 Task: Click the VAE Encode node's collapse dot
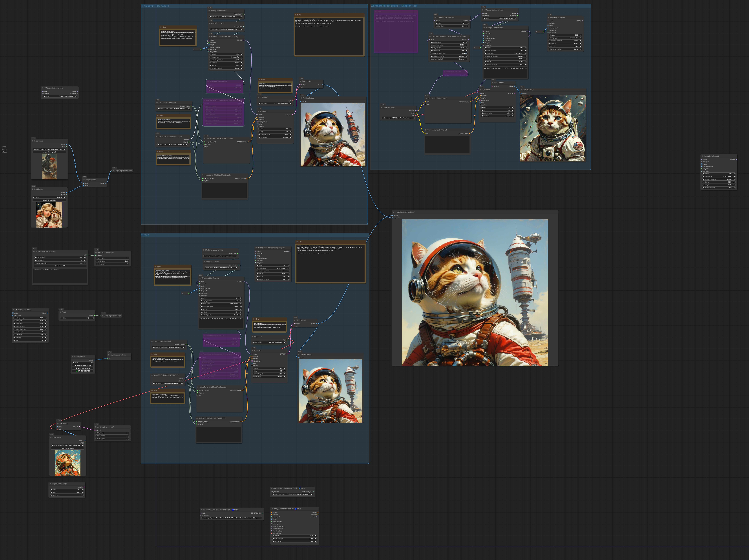(x=58, y=423)
